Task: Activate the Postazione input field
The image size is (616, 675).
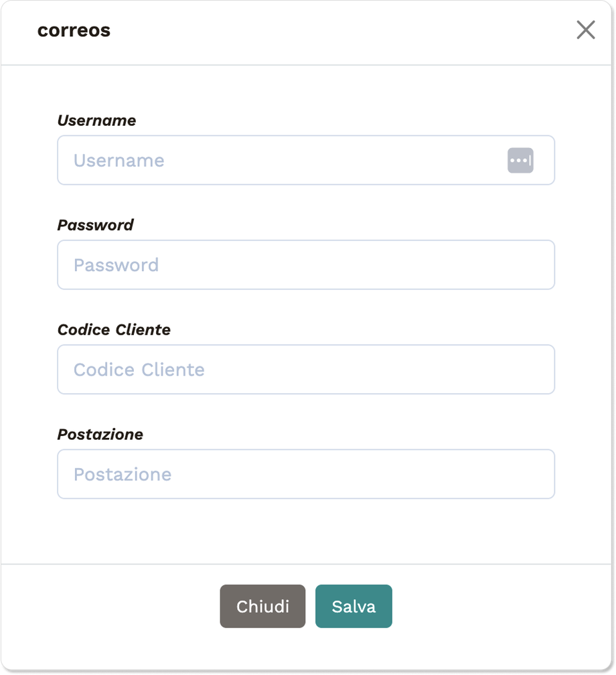Action: tap(306, 474)
